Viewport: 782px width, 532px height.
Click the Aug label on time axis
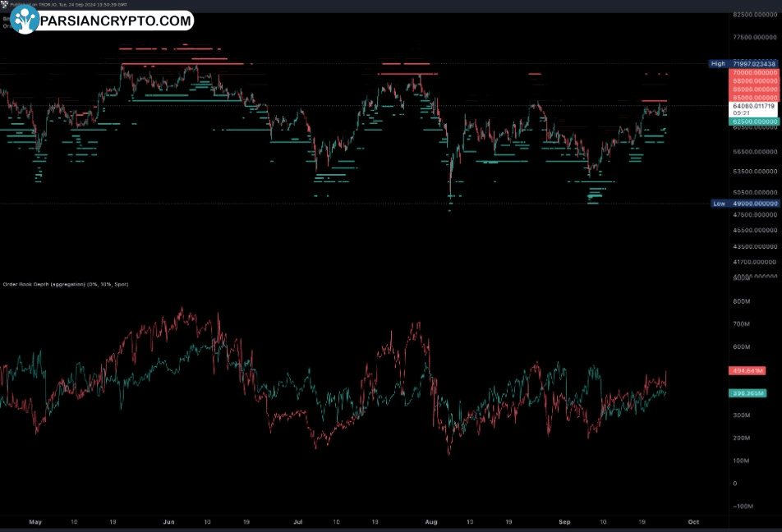coord(432,521)
